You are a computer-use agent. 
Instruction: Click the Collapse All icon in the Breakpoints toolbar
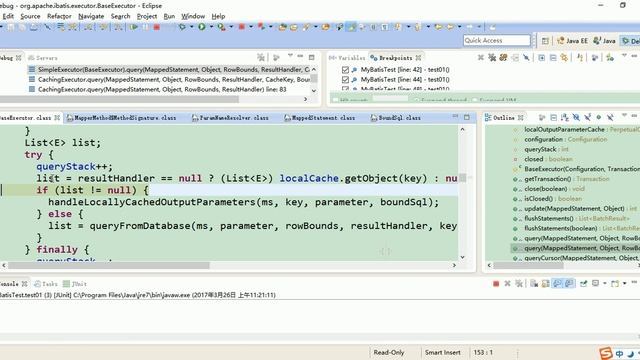point(553,58)
